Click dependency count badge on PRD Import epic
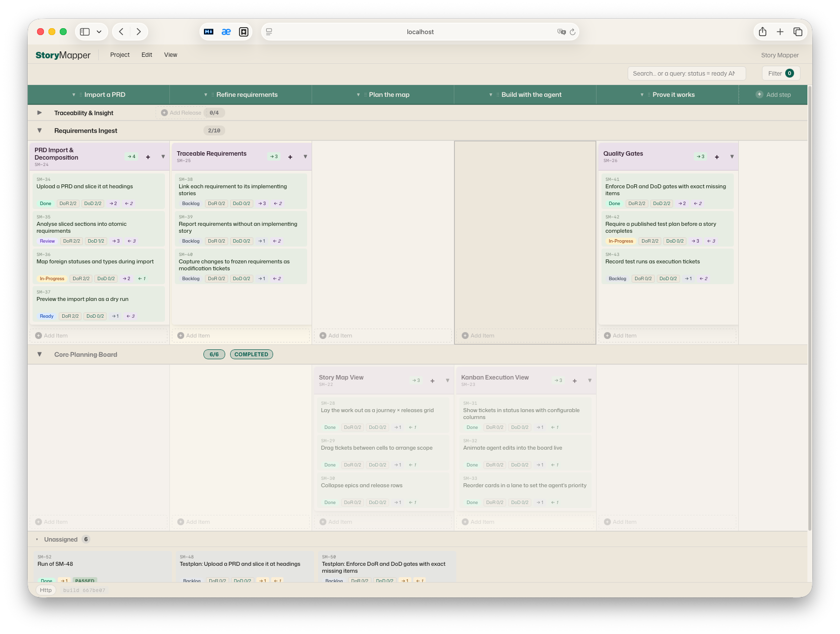Image resolution: width=840 pixels, height=634 pixels. click(x=131, y=157)
